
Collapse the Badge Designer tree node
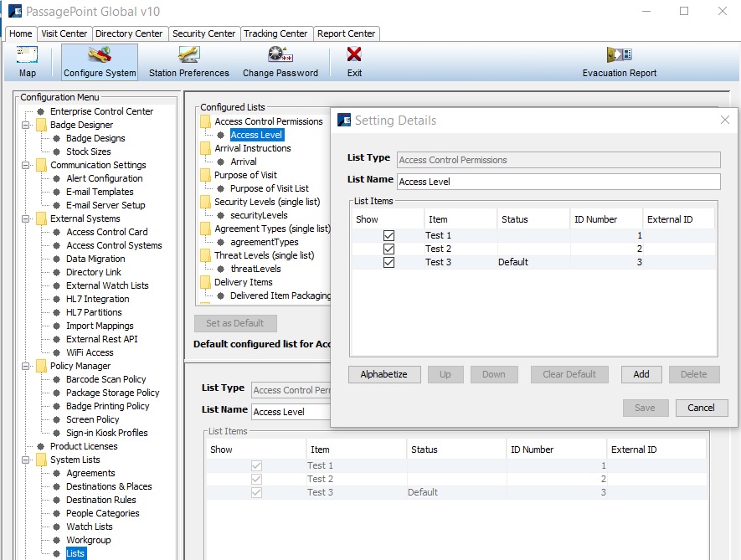point(26,126)
